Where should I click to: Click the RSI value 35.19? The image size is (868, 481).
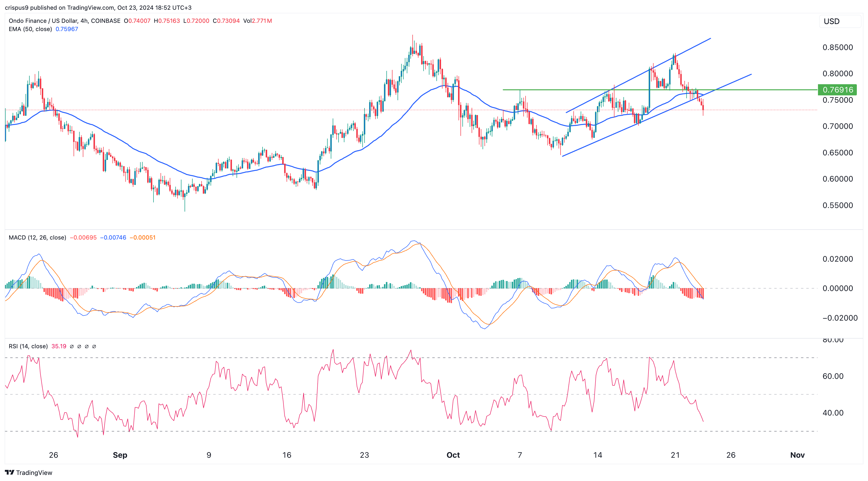point(59,346)
